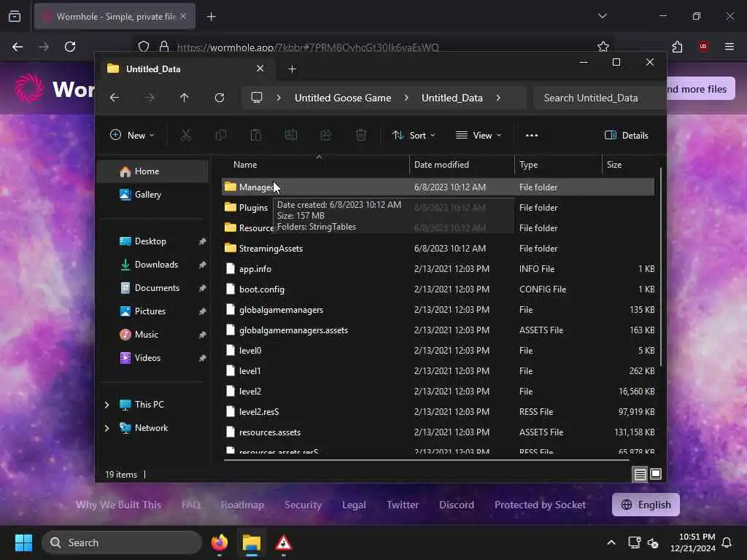Click the Share icon in Explorer toolbar
This screenshot has height=560, width=747.
click(326, 135)
